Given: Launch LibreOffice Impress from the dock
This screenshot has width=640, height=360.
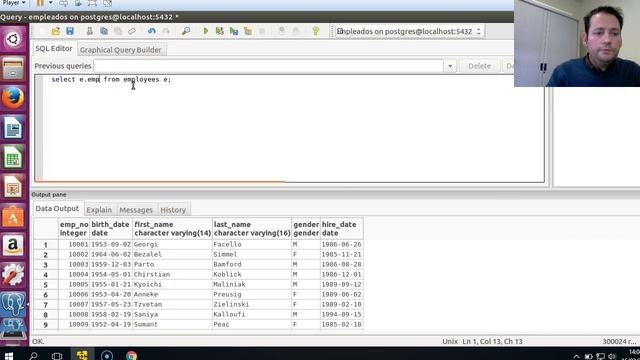Looking at the screenshot, I should pos(13,187).
